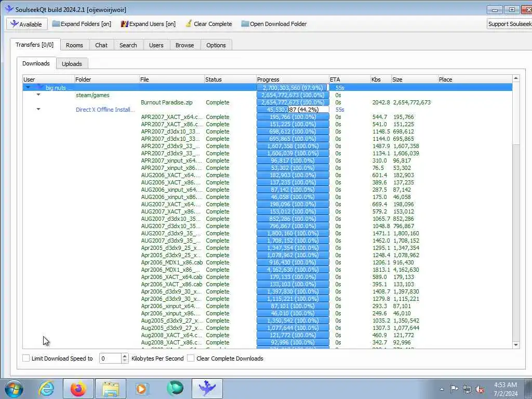The width and height of the screenshot is (532, 399).
Task: Select Apr2006_XACT_x86.cab file
Action: pyautogui.click(x=171, y=284)
